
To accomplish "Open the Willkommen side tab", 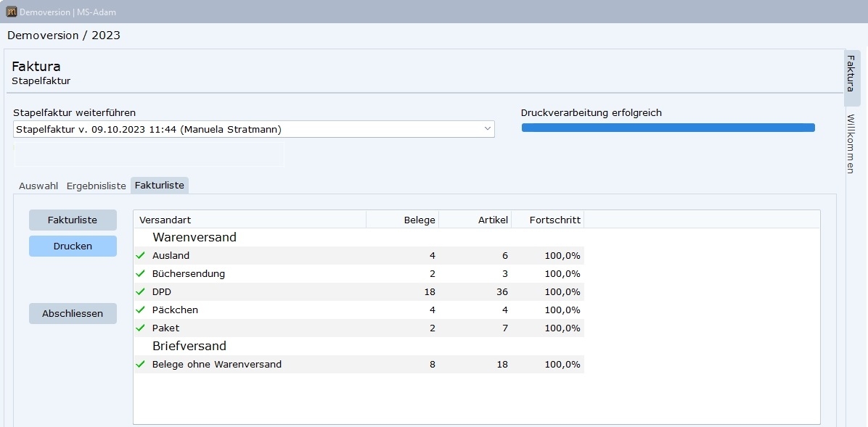I will coord(851,144).
